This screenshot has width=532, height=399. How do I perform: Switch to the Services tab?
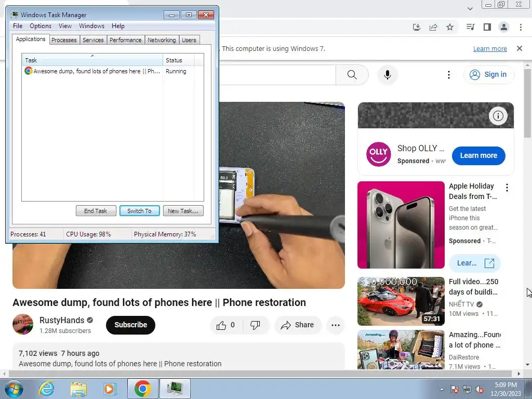point(93,40)
